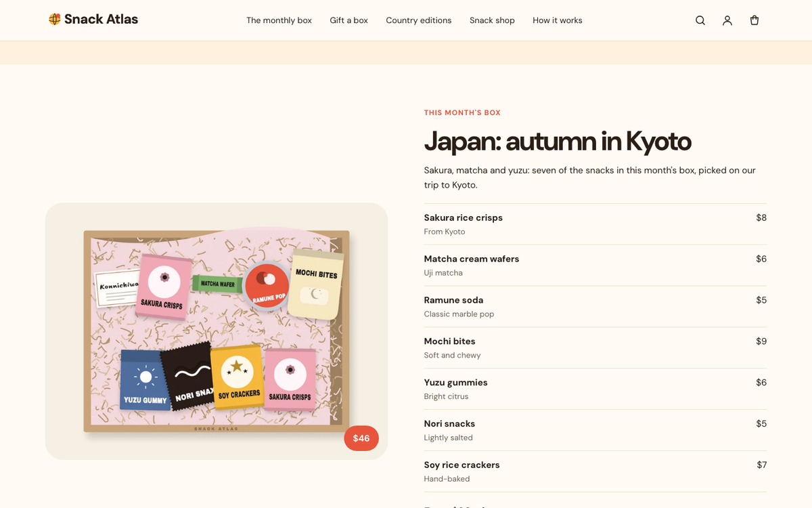
Task: Click the Bright citrus description
Action: (x=447, y=397)
